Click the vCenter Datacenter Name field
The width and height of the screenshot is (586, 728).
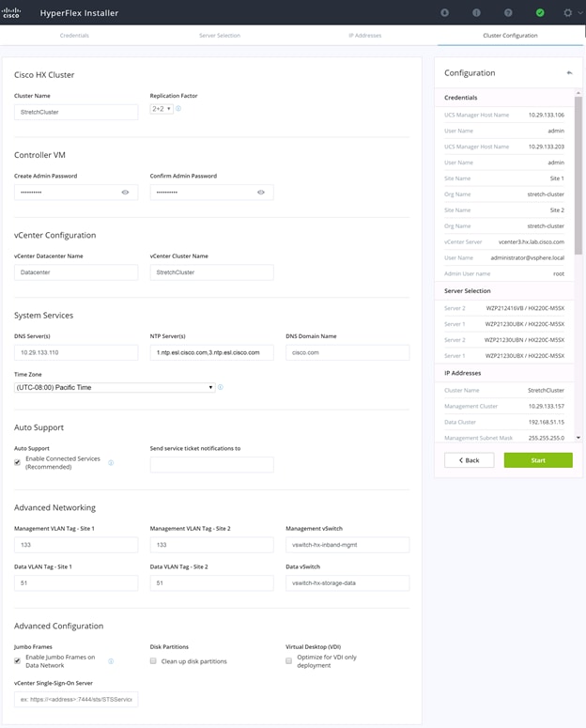click(76, 272)
